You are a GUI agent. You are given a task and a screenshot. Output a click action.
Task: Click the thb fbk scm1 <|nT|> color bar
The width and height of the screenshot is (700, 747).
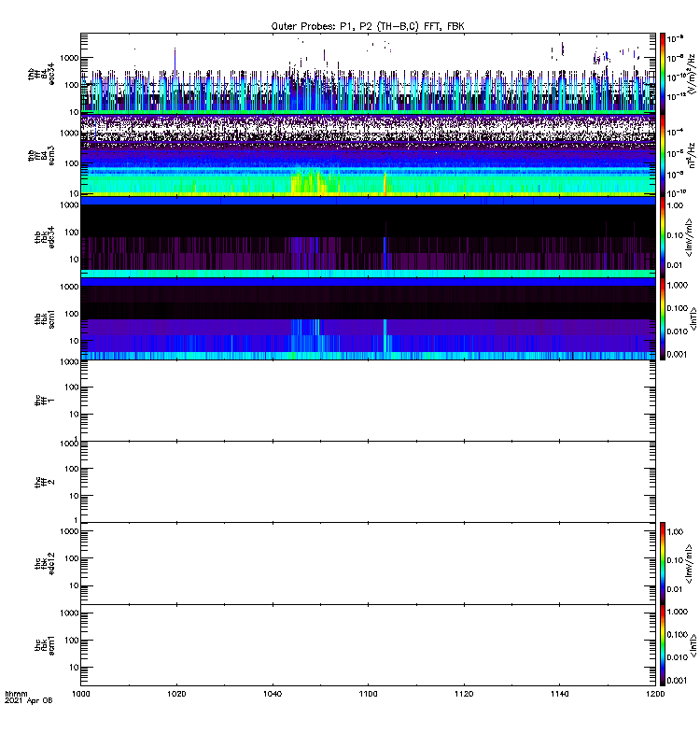[663, 318]
